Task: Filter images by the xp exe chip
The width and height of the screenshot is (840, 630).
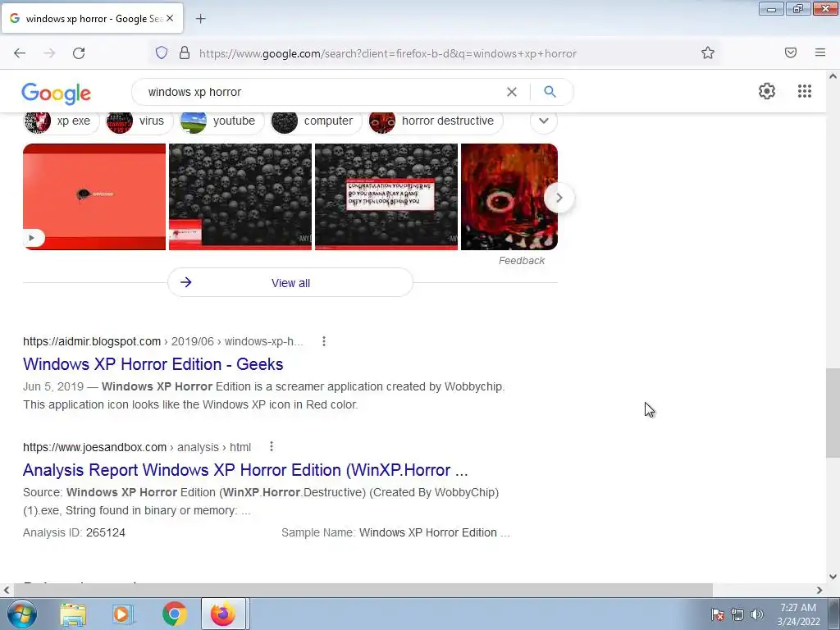Action: (x=61, y=121)
